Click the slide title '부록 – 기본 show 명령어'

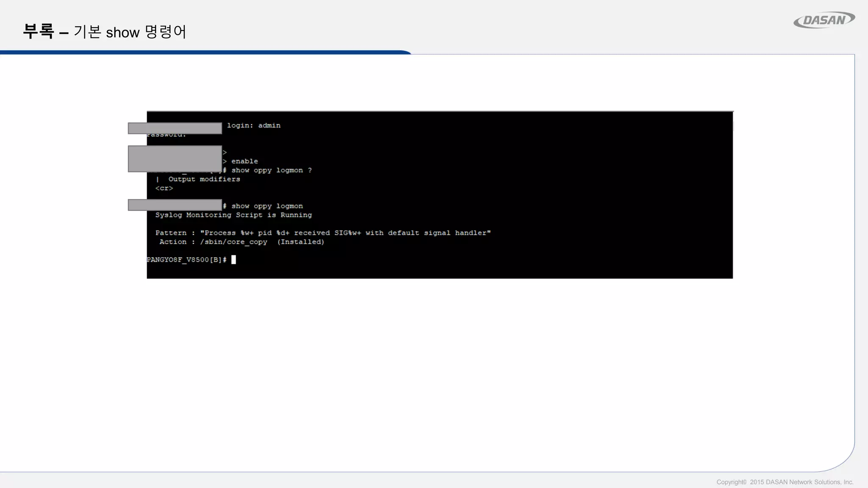104,32
